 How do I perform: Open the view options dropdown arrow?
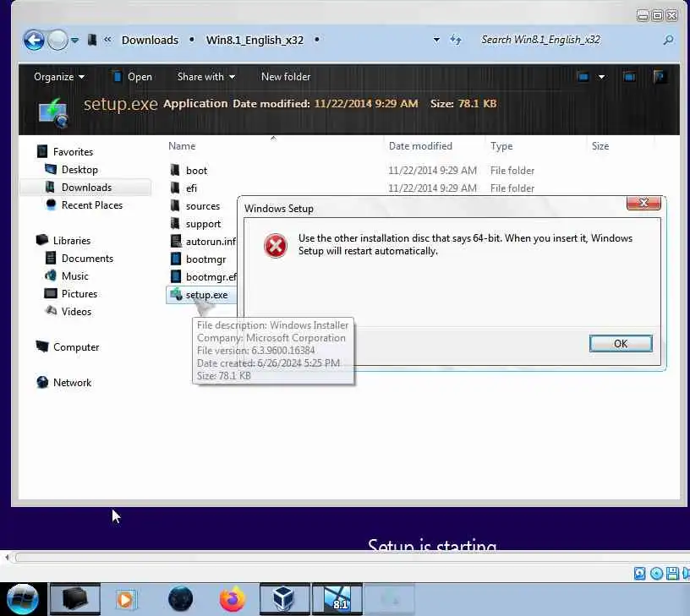[601, 78]
